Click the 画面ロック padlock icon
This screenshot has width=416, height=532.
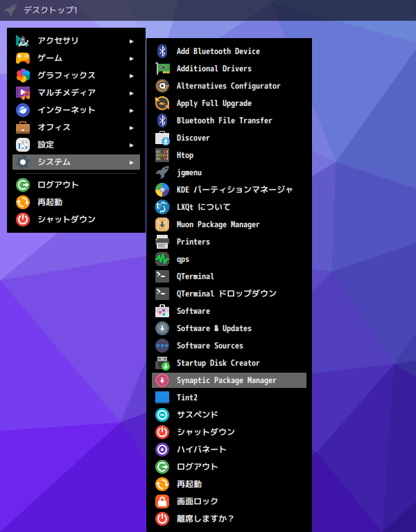pyautogui.click(x=162, y=502)
